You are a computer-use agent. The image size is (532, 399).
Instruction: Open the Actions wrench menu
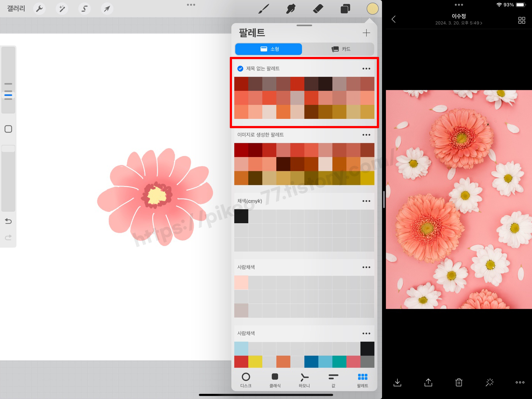click(39, 8)
